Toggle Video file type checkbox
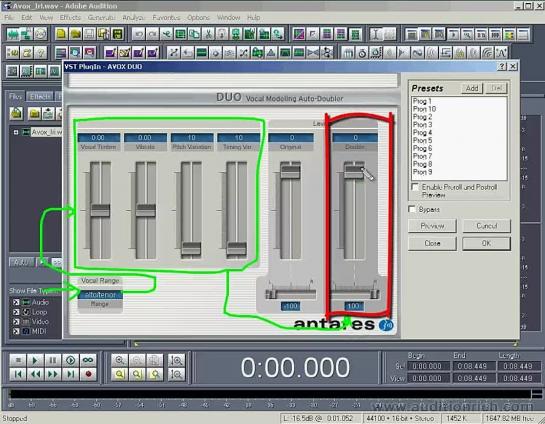 tap(16, 322)
